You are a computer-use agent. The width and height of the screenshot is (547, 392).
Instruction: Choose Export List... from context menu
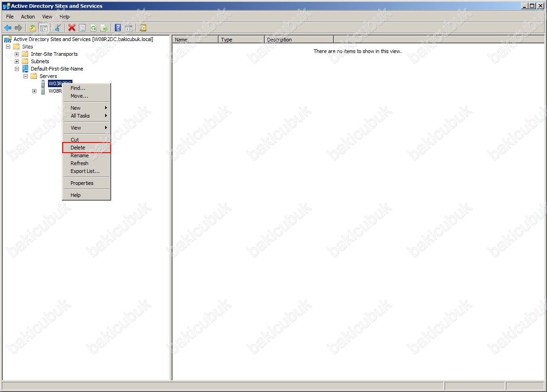click(x=87, y=171)
